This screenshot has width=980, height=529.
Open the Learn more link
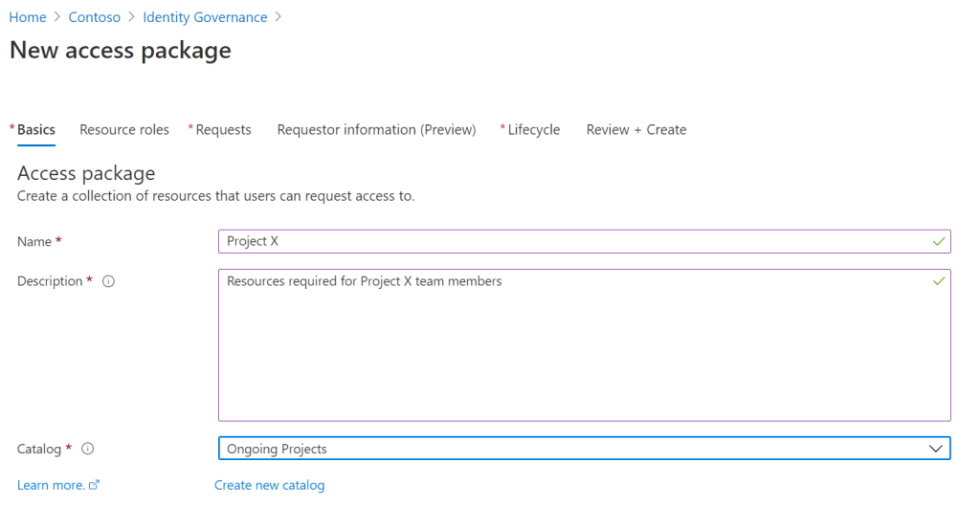51,485
